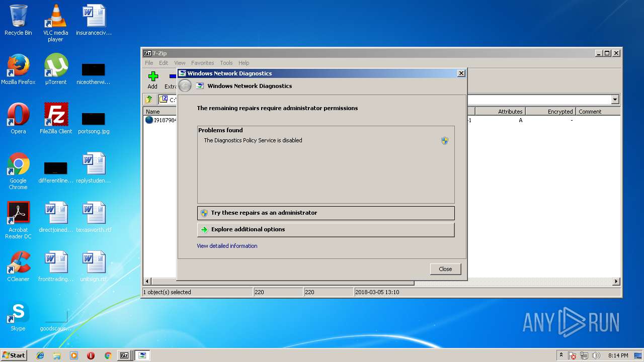This screenshot has width=644, height=362.
Task: Click the 7-Zip up-folder arrow icon
Action: coord(149,100)
